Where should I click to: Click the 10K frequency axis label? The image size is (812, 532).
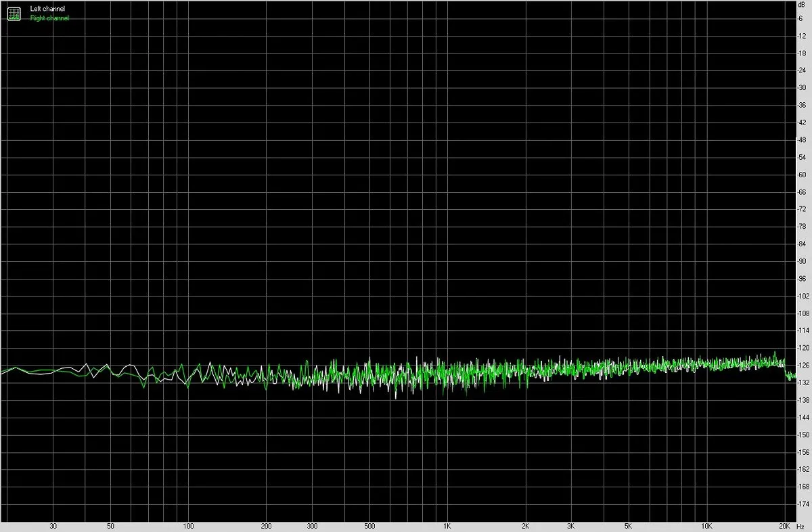[706, 526]
